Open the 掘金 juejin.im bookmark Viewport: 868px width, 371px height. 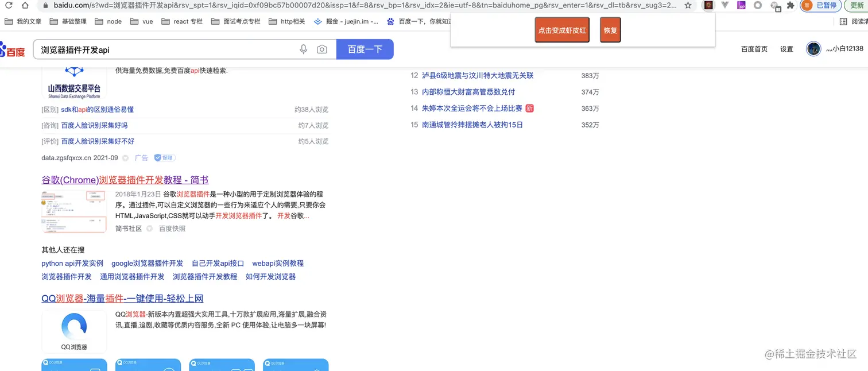[x=346, y=21]
